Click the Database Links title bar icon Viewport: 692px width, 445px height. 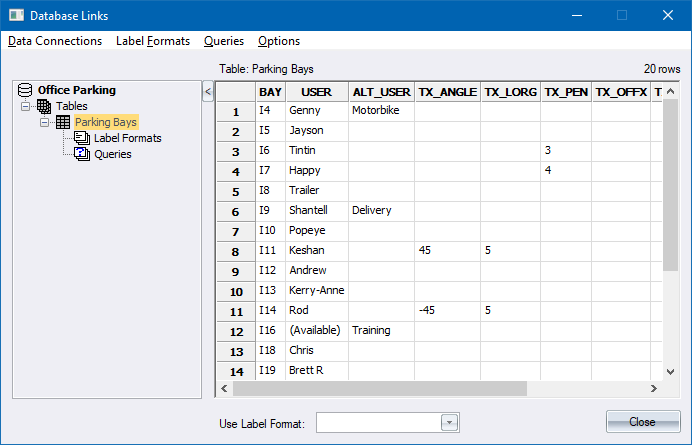click(x=14, y=15)
